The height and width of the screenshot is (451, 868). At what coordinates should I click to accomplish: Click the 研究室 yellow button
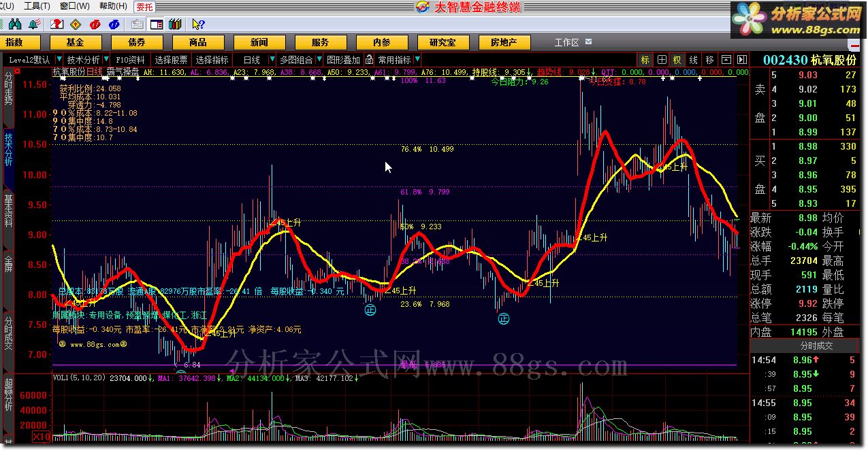pos(443,42)
